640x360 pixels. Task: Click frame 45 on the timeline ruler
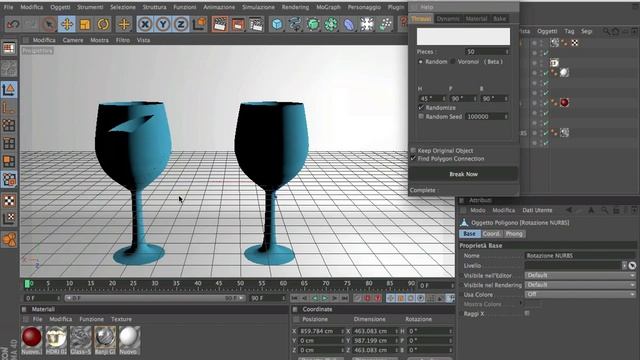coord(219,284)
